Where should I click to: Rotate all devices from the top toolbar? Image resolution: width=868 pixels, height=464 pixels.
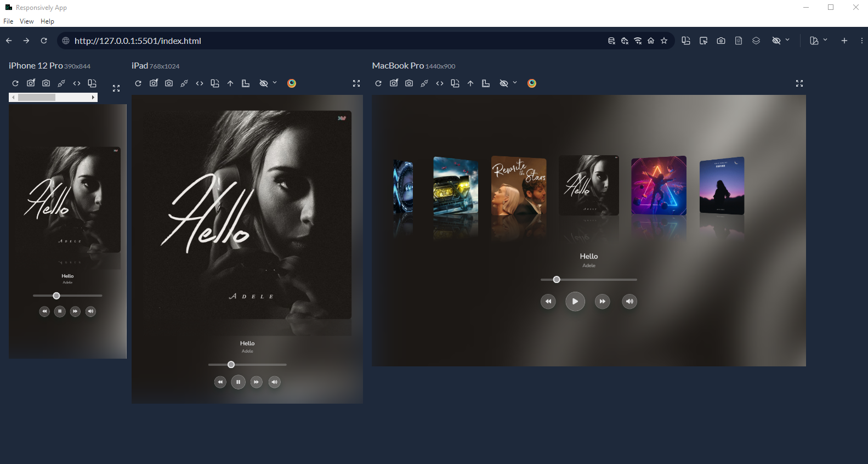coord(686,41)
